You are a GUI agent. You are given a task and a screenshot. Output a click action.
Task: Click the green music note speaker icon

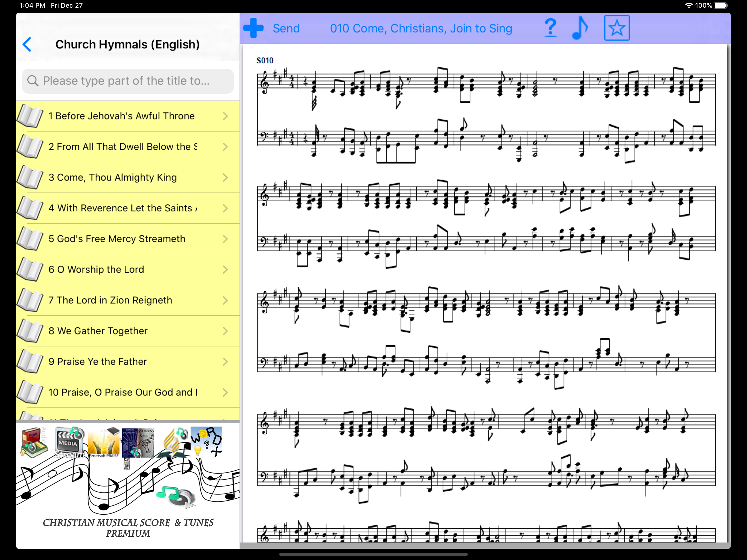coord(176,497)
